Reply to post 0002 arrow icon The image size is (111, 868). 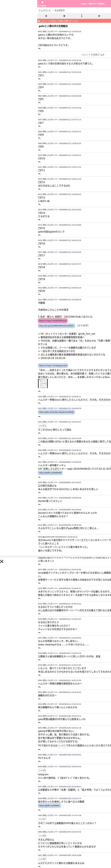pyautogui.click(x=39, y=67)
